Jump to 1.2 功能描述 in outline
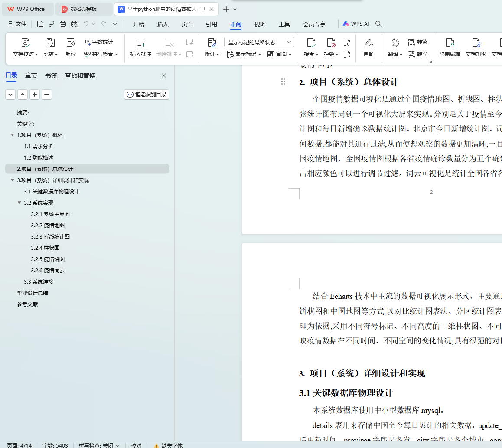This screenshot has width=502, height=448. coord(39,157)
